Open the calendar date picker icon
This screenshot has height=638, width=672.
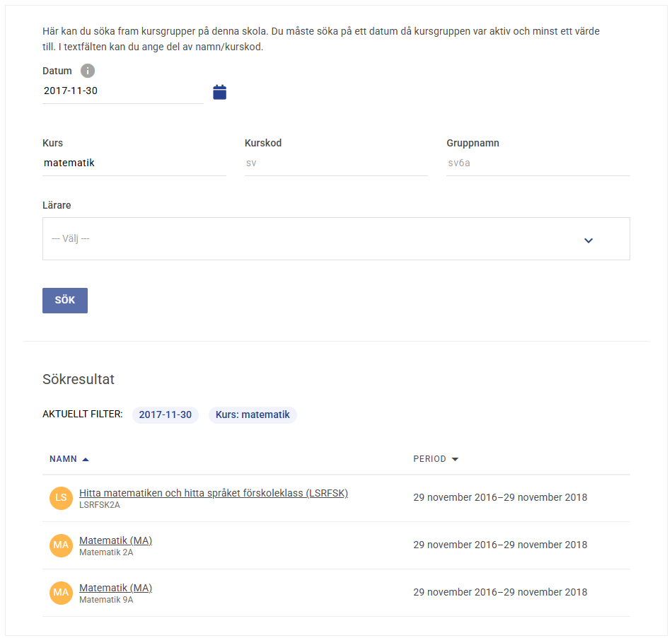pos(219,92)
